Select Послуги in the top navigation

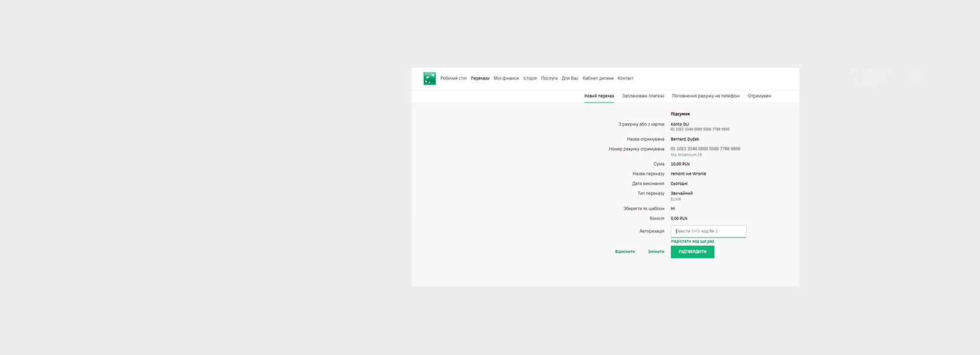(x=549, y=78)
